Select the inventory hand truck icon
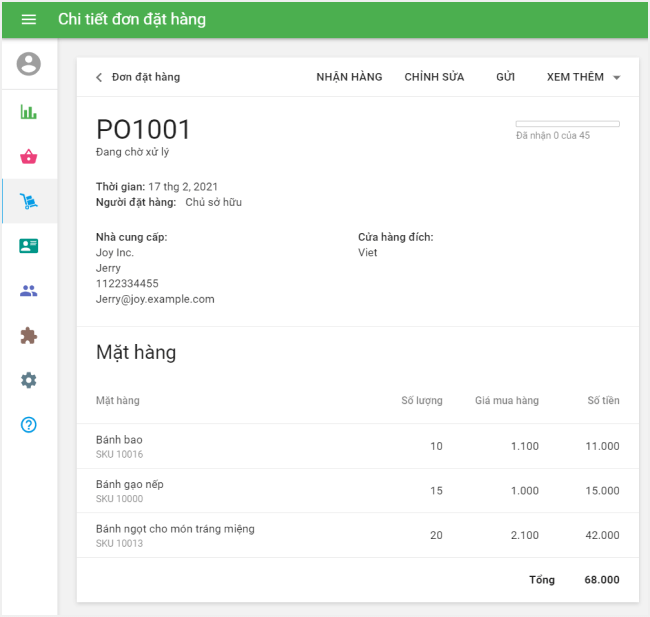The image size is (650, 617). [x=29, y=201]
